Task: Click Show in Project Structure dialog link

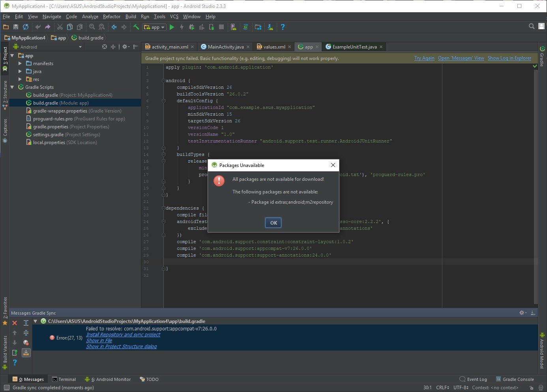Action: pos(122,347)
